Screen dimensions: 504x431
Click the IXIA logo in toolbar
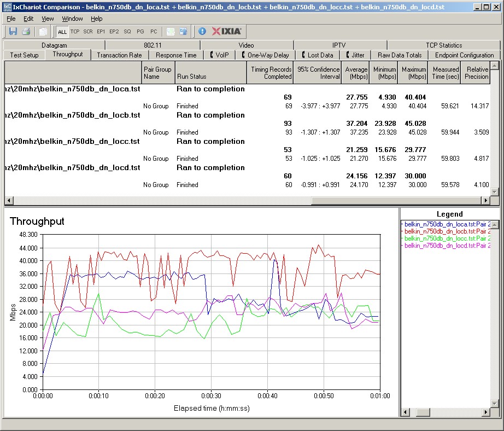(x=227, y=31)
